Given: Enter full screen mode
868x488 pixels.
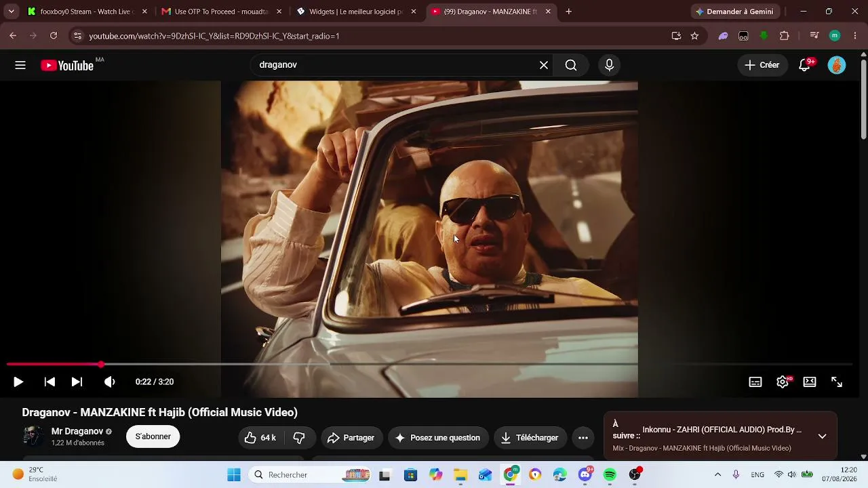Looking at the screenshot, I should (837, 382).
